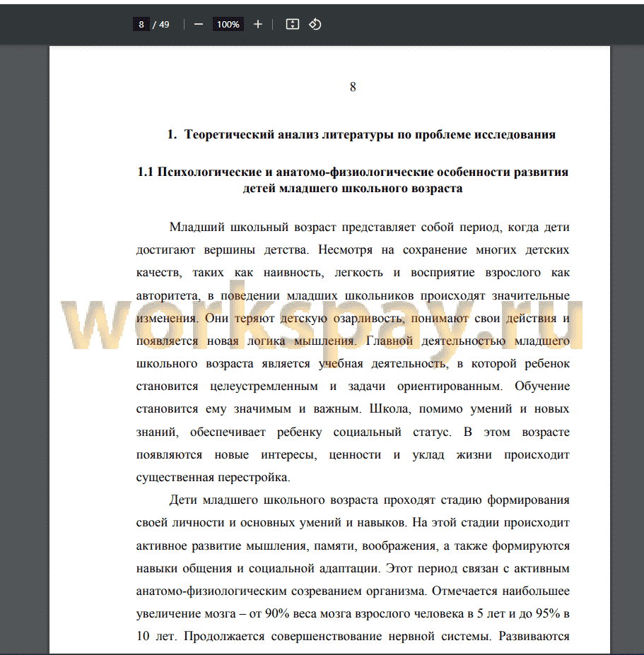Click the line starting "школьного возраста является учебная"

353,363
